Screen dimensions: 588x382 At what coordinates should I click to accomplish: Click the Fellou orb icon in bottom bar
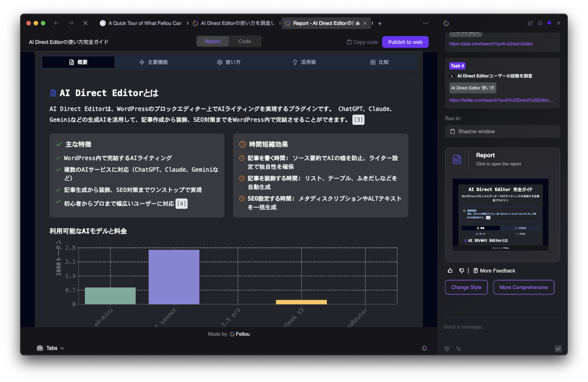(424, 348)
